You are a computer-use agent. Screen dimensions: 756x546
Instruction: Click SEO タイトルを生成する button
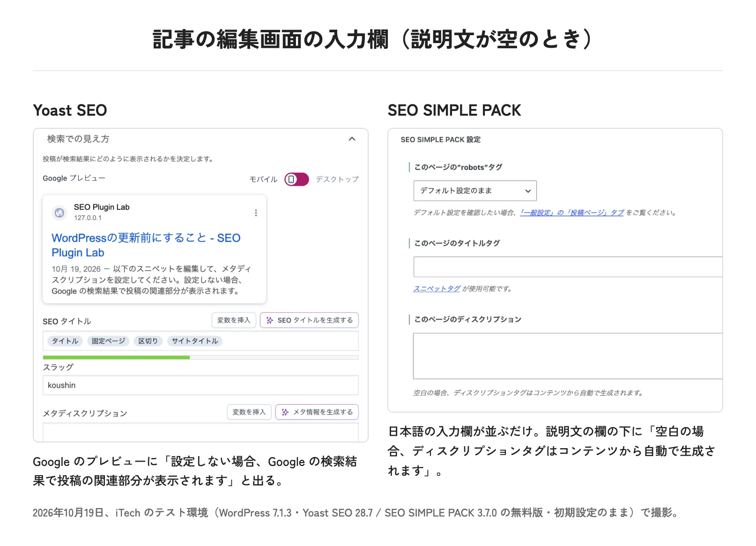[309, 320]
